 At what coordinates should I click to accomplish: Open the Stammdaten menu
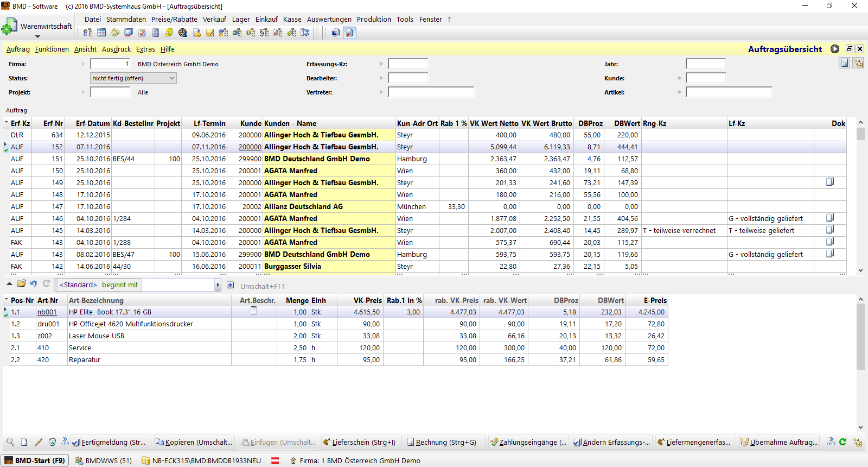point(126,19)
